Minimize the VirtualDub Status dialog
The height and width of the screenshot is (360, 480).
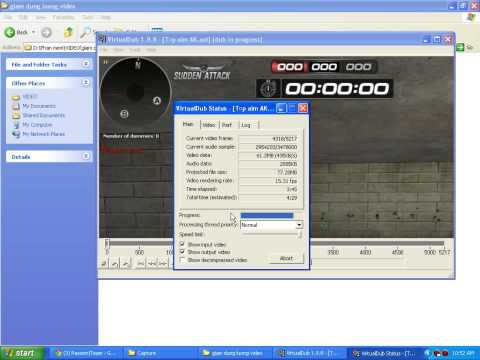click(281, 108)
